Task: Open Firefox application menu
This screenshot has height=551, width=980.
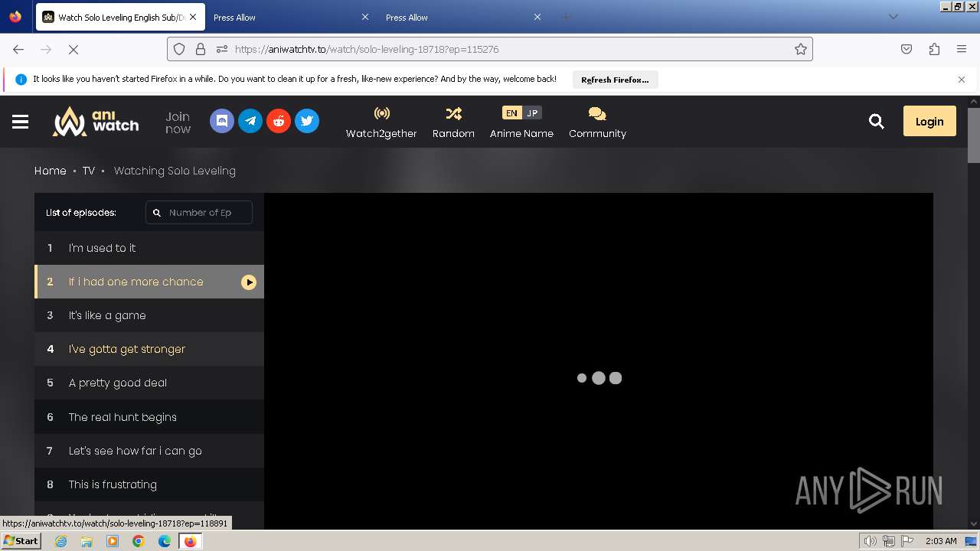Action: point(962,49)
